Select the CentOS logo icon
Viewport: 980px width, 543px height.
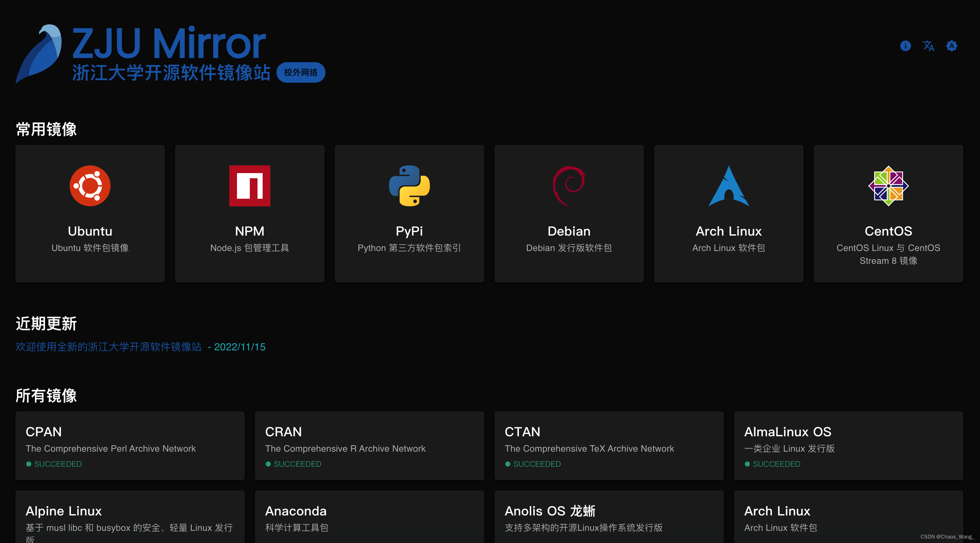(x=888, y=186)
